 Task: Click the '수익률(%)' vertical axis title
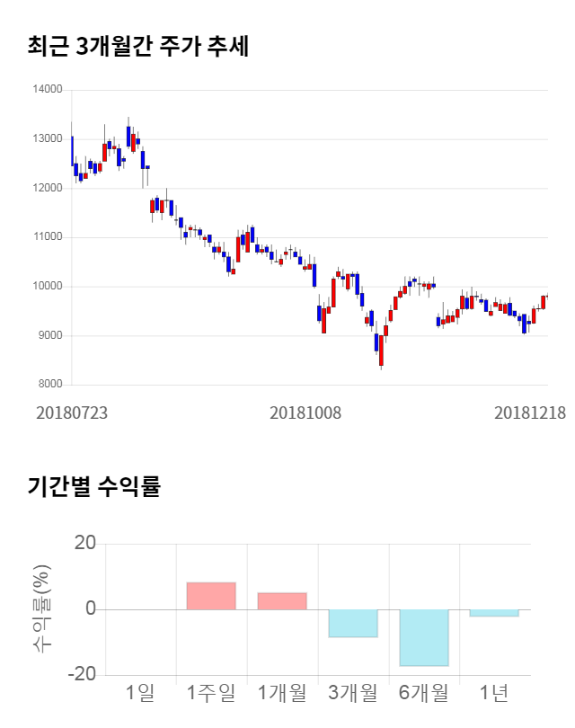[x=41, y=609]
